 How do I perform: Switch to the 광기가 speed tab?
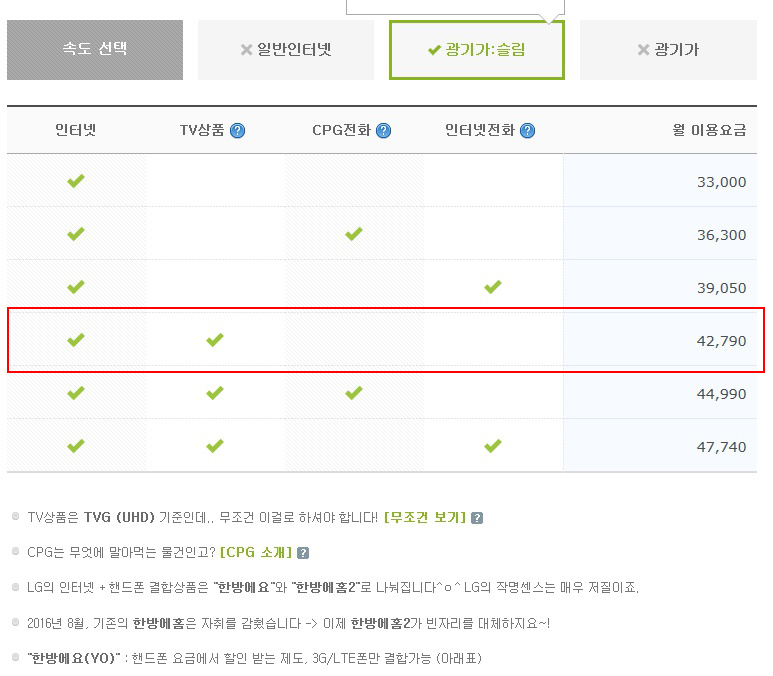coord(668,50)
